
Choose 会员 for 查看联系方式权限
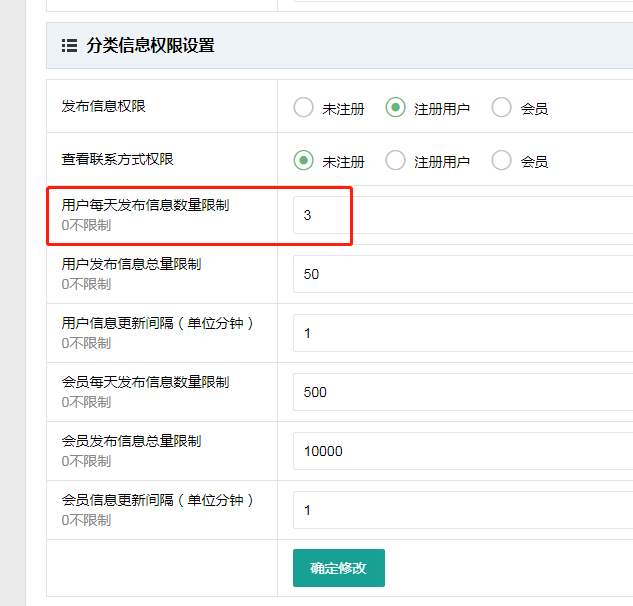coord(502,160)
